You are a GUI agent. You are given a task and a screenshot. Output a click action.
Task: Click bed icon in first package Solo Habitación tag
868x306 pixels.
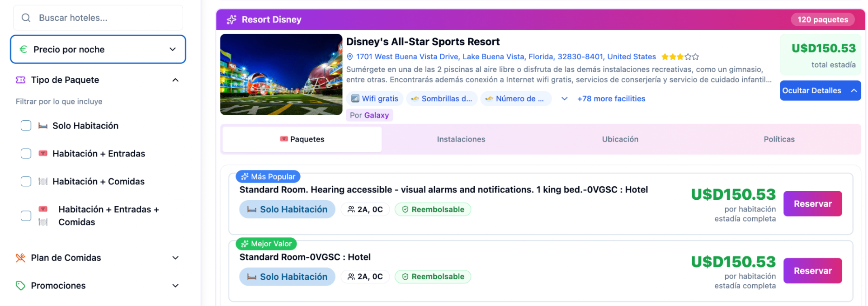coord(252,210)
